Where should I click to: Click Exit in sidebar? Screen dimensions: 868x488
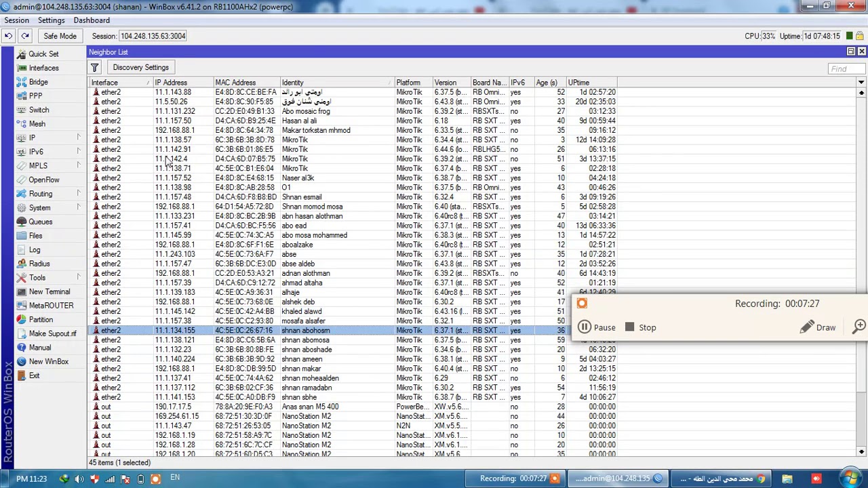(34, 375)
